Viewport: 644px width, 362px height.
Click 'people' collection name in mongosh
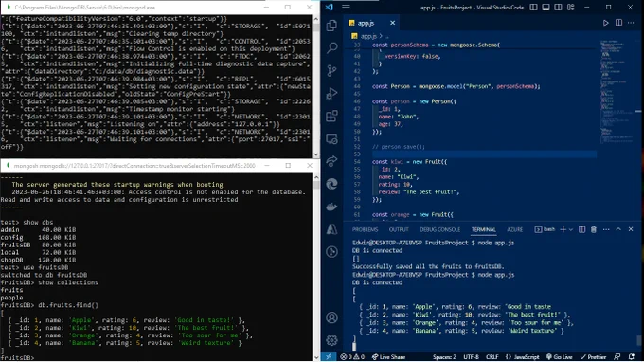12,298
